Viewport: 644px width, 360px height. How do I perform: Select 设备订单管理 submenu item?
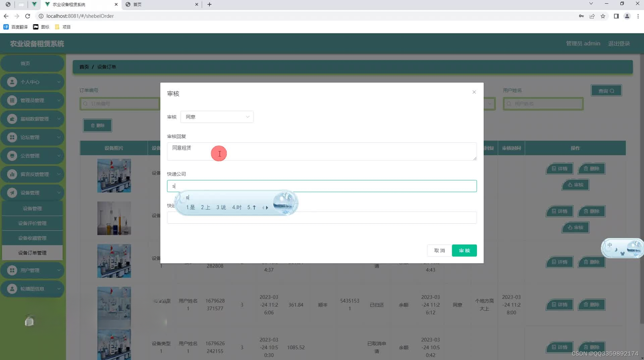tap(32, 253)
